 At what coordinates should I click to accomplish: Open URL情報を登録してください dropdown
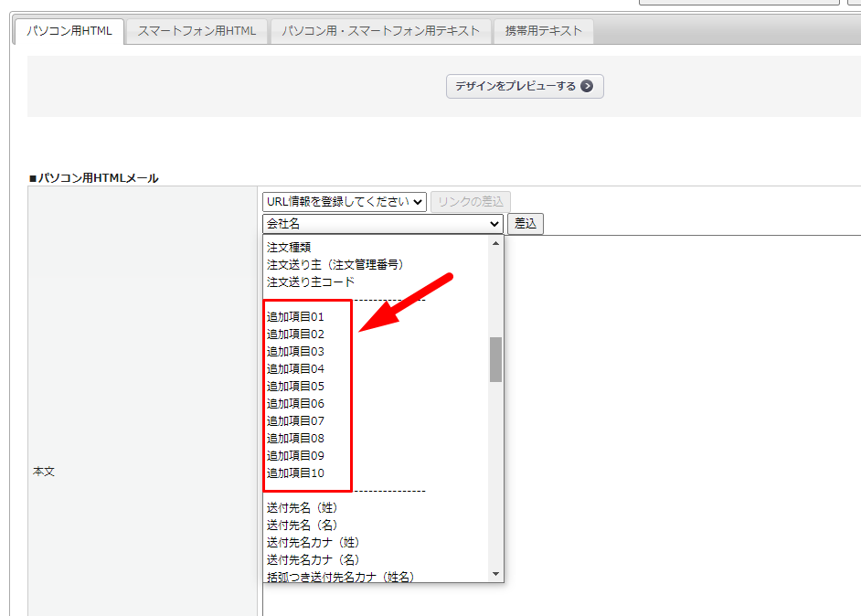tap(345, 201)
